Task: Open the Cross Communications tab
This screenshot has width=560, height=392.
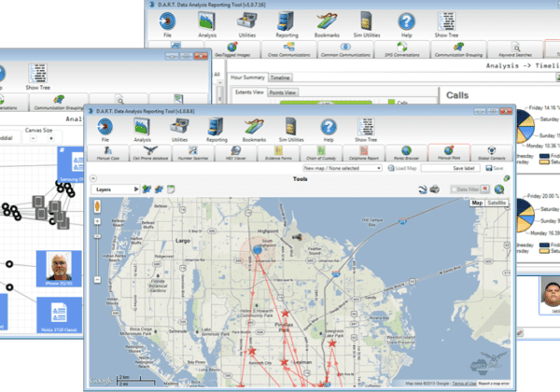Action: pyautogui.click(x=289, y=49)
